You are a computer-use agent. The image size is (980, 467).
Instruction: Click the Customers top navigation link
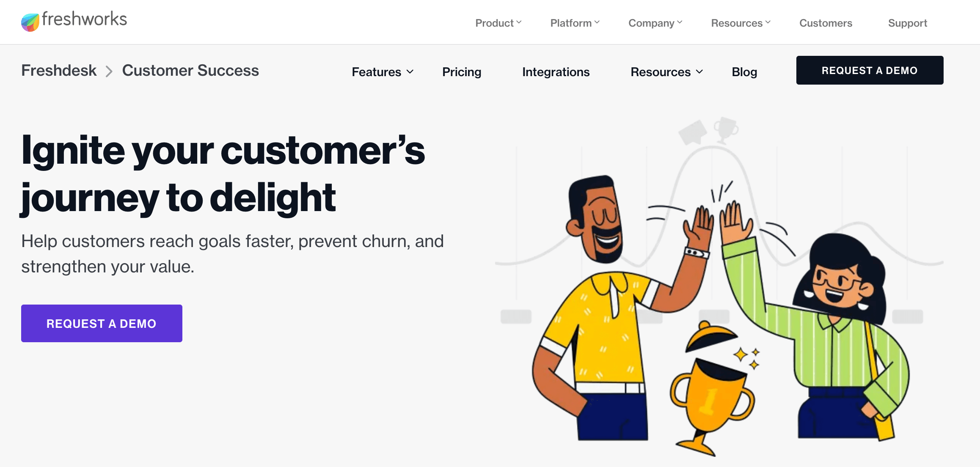(826, 22)
